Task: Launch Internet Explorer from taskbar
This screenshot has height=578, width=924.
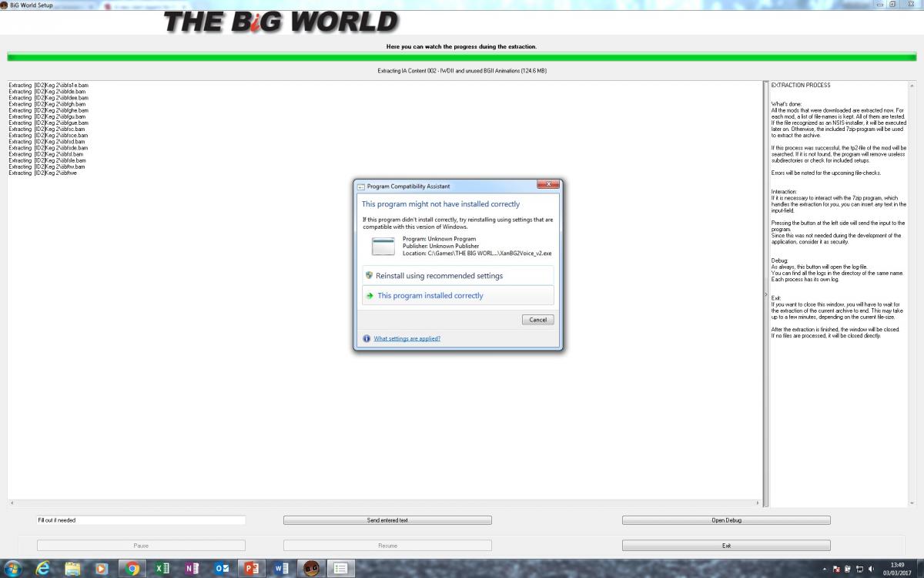Action: coord(42,569)
